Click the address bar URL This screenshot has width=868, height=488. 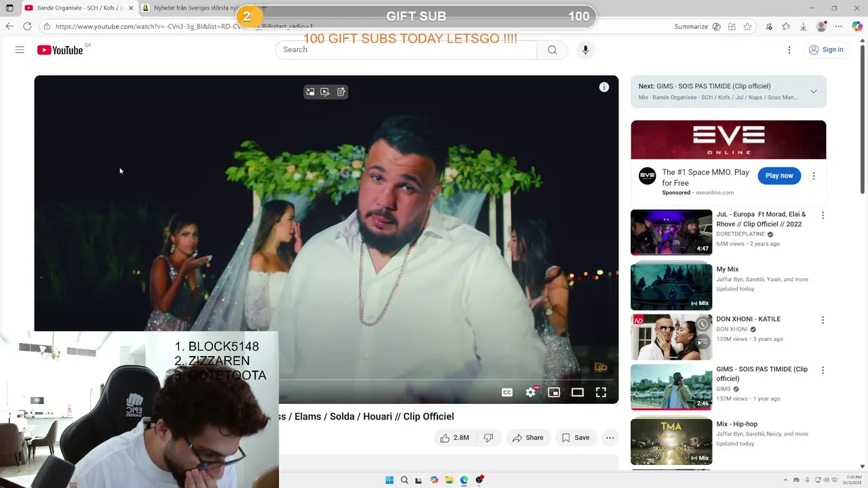pyautogui.click(x=184, y=26)
